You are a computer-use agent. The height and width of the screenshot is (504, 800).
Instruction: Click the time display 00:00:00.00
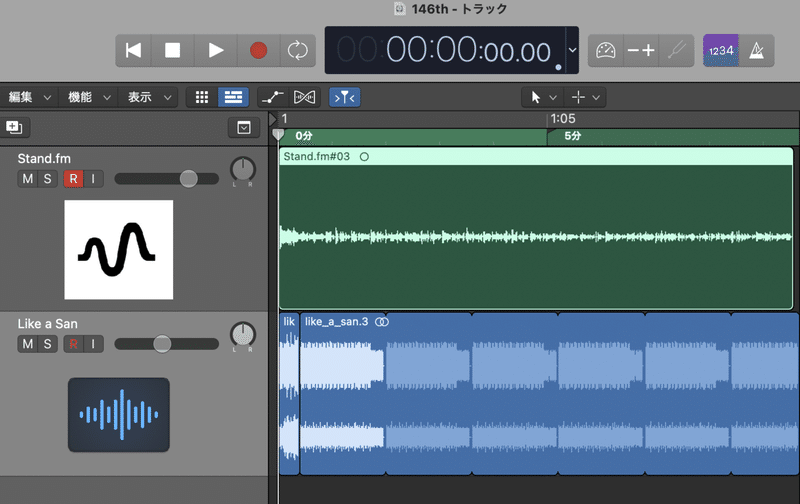[468, 51]
